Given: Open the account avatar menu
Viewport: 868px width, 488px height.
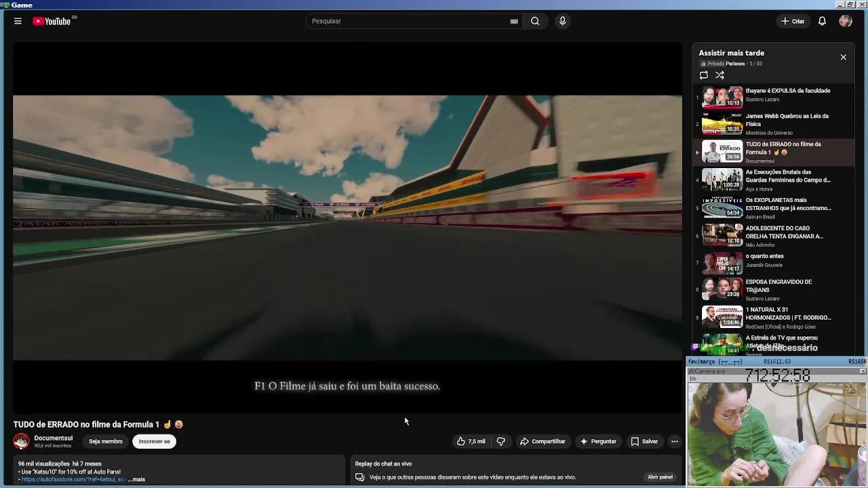Looking at the screenshot, I should pos(845,21).
